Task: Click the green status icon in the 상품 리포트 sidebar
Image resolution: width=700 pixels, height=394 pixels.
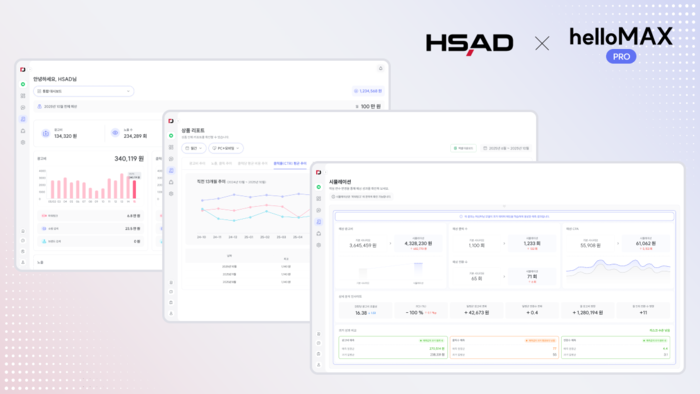Action: tap(171, 135)
